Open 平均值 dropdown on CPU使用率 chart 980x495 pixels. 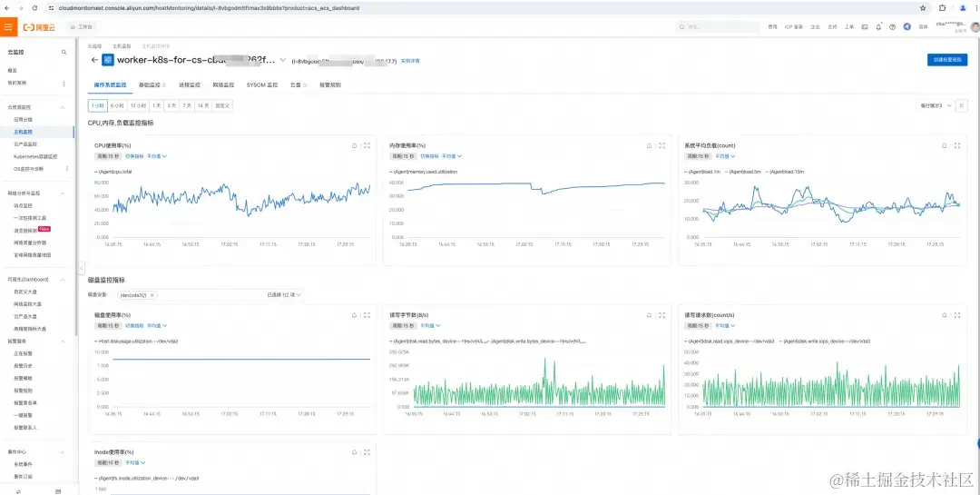coord(157,156)
